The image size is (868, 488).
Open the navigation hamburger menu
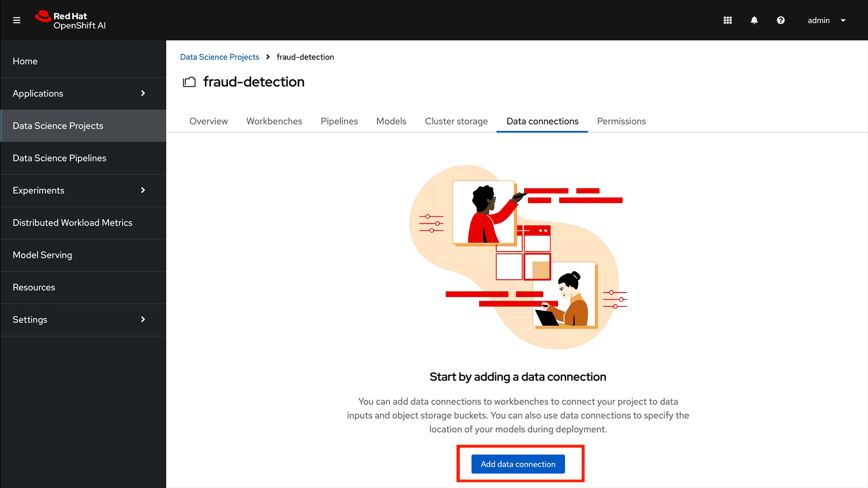[16, 20]
